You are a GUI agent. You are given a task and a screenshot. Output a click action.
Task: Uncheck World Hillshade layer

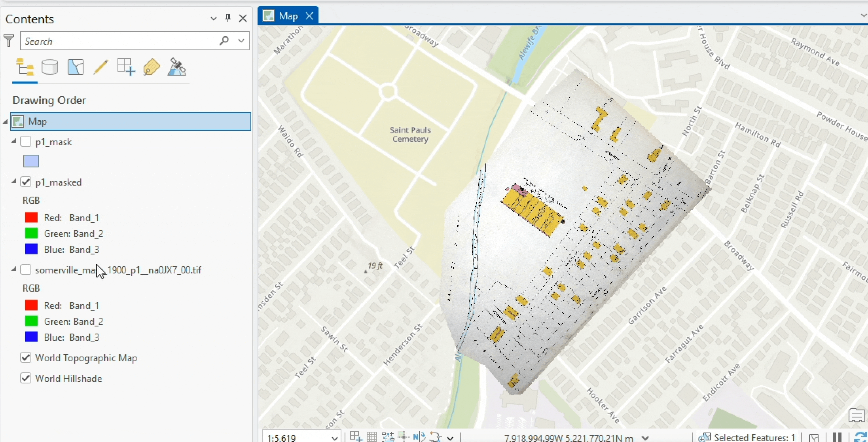tap(26, 378)
